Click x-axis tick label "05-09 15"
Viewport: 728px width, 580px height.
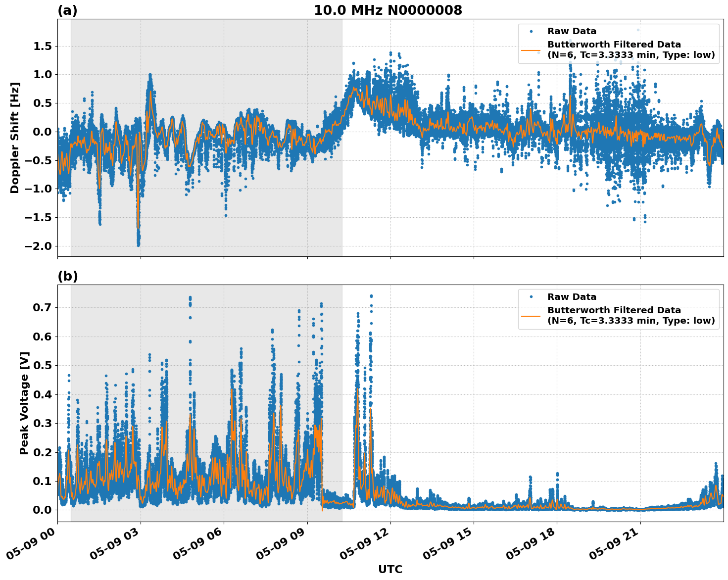448,543
